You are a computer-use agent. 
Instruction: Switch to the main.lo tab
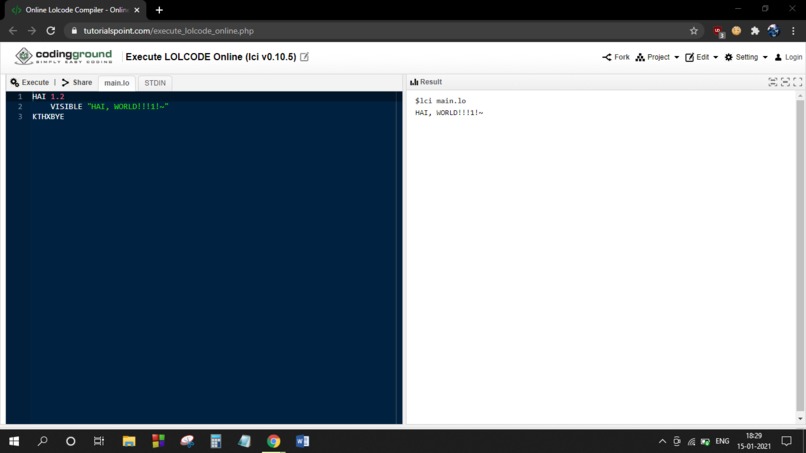click(117, 83)
